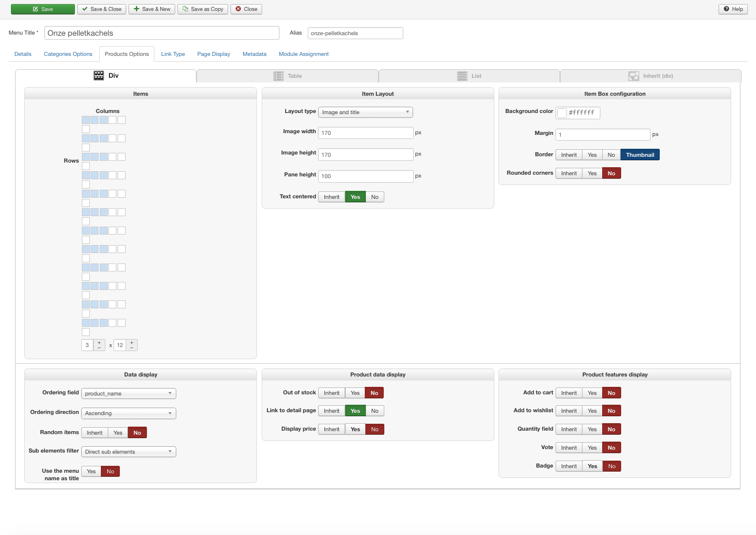Set Text centered to No

(x=375, y=197)
